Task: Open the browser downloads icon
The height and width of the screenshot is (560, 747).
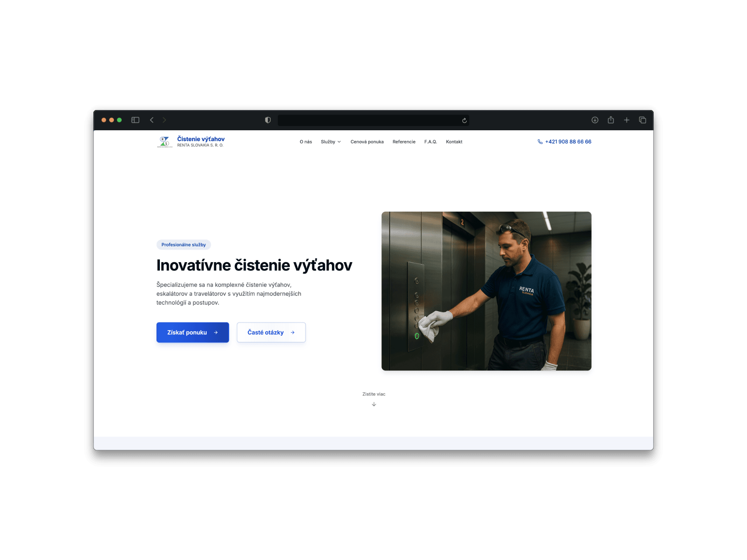Action: click(595, 120)
